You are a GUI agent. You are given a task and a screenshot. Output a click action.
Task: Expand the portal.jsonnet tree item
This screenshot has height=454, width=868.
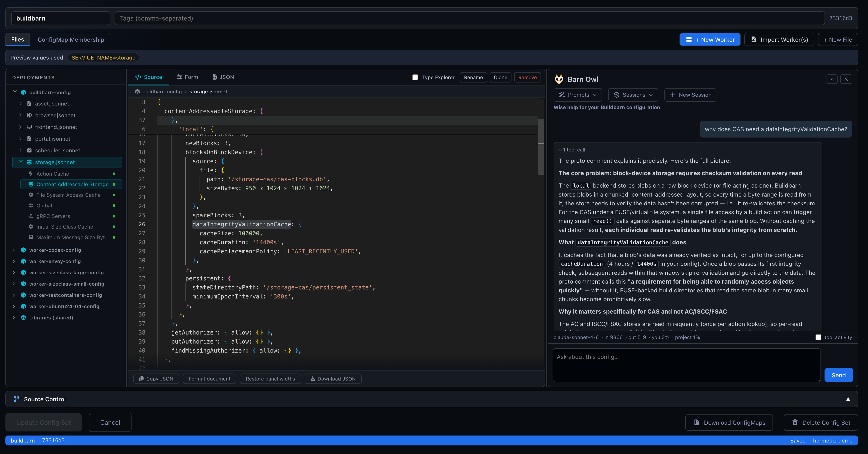tap(20, 139)
